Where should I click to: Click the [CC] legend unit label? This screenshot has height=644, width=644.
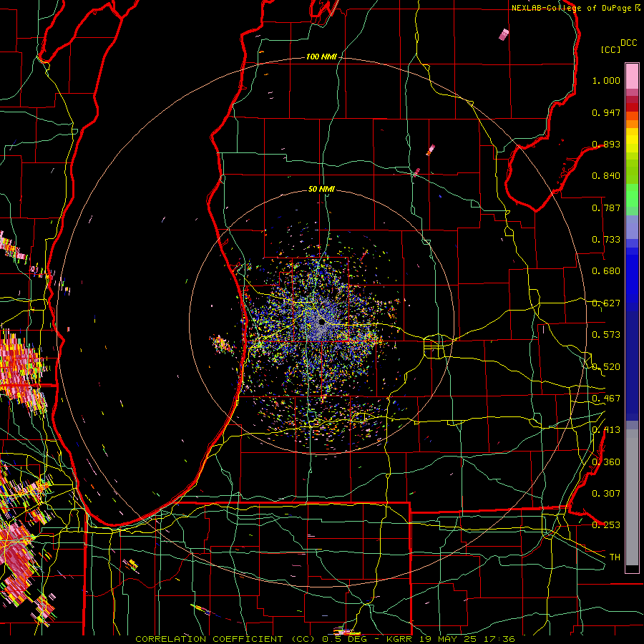(x=610, y=49)
